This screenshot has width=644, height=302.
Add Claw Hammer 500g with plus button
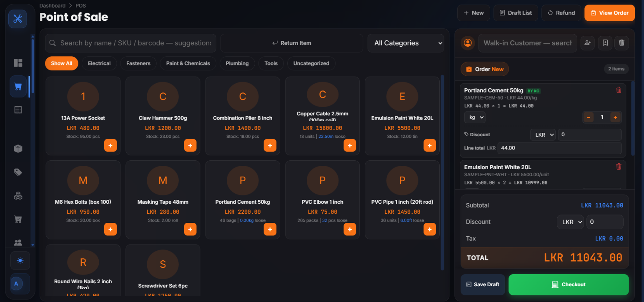pos(190,145)
